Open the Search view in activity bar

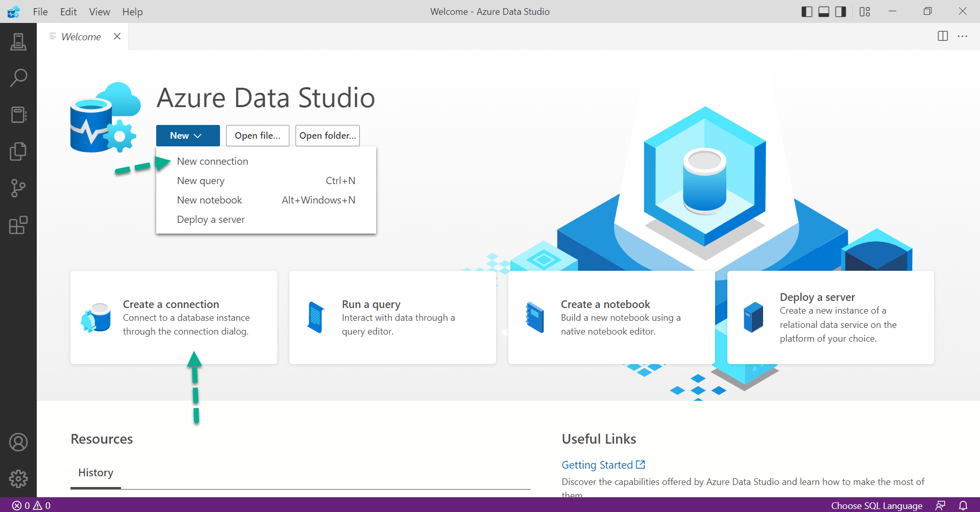click(18, 78)
